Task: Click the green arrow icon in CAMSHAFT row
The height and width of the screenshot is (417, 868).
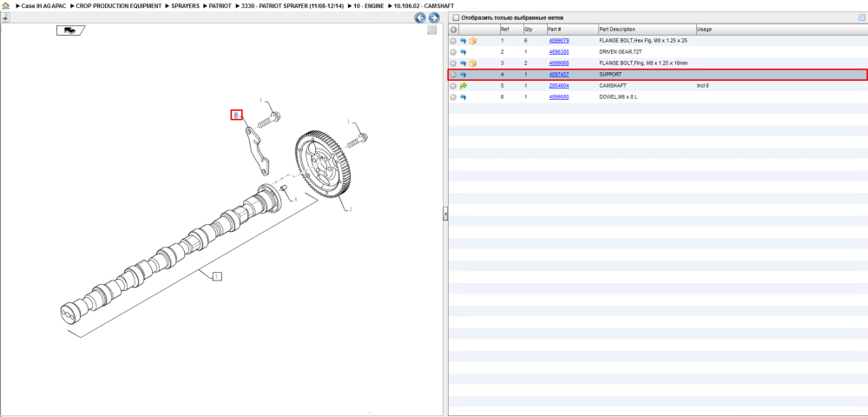Action: 464,86
